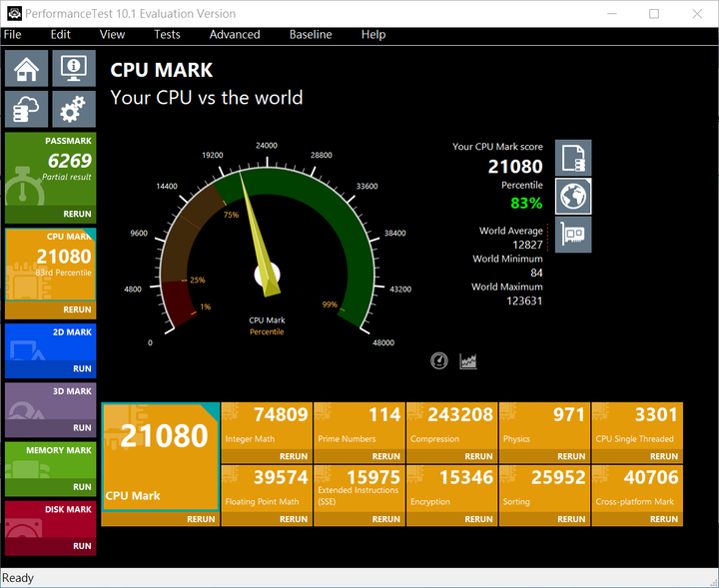719x588 pixels.
Task: Open the View menu
Action: (x=112, y=35)
